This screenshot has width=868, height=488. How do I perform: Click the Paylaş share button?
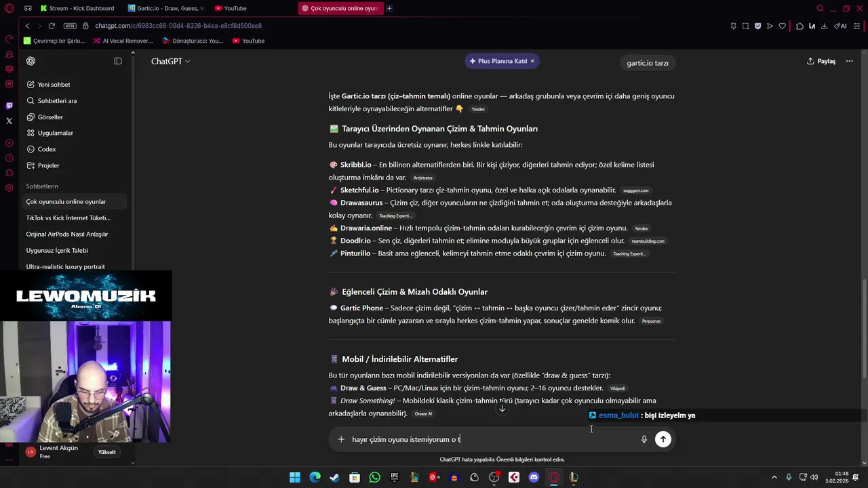click(821, 61)
